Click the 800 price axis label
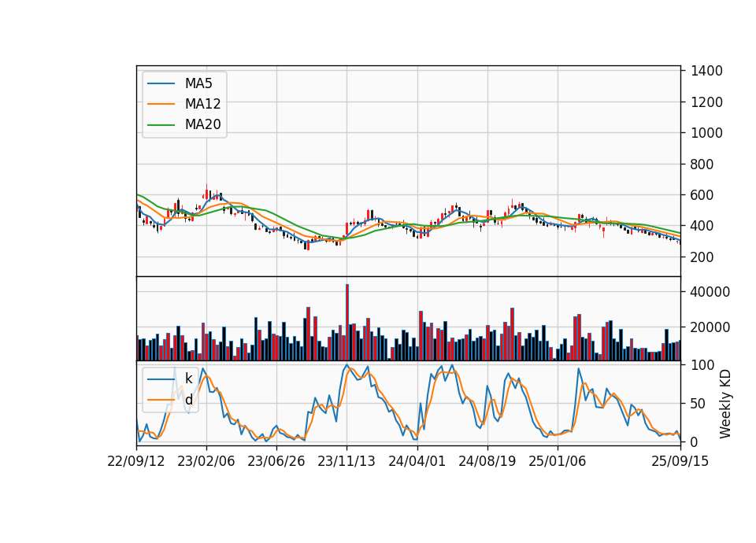 pyautogui.click(x=702, y=164)
